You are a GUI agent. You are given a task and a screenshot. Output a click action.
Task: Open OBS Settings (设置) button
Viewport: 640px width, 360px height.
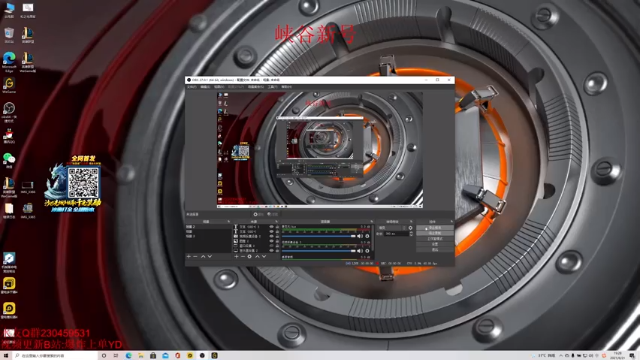point(435,244)
